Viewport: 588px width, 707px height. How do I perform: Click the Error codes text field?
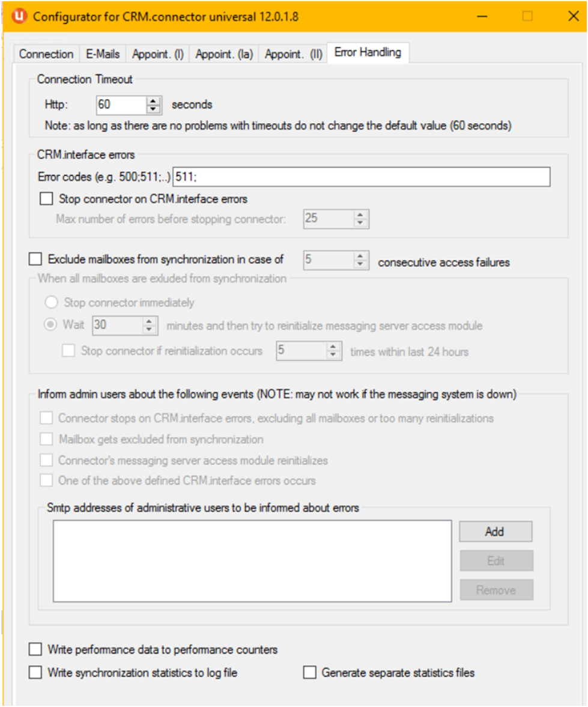tap(362, 177)
